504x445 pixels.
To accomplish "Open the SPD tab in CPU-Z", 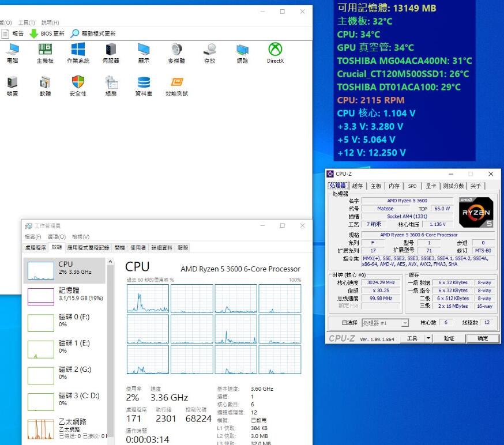I will 412,186.
